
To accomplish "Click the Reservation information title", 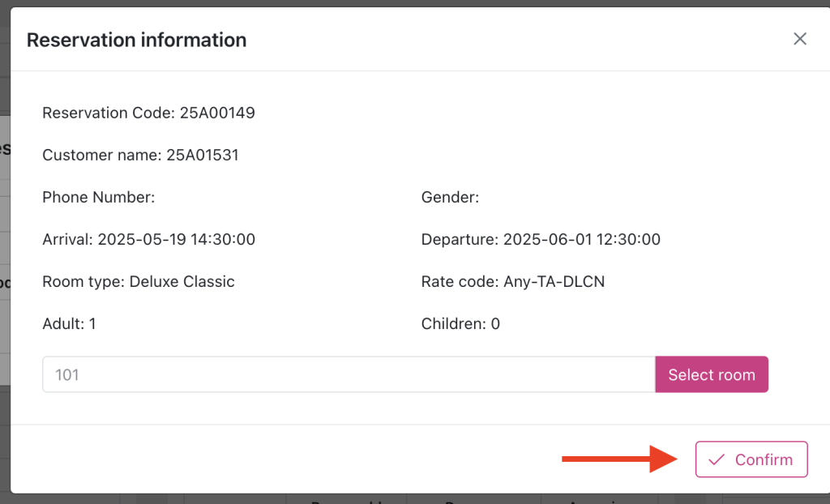I will coord(136,40).
